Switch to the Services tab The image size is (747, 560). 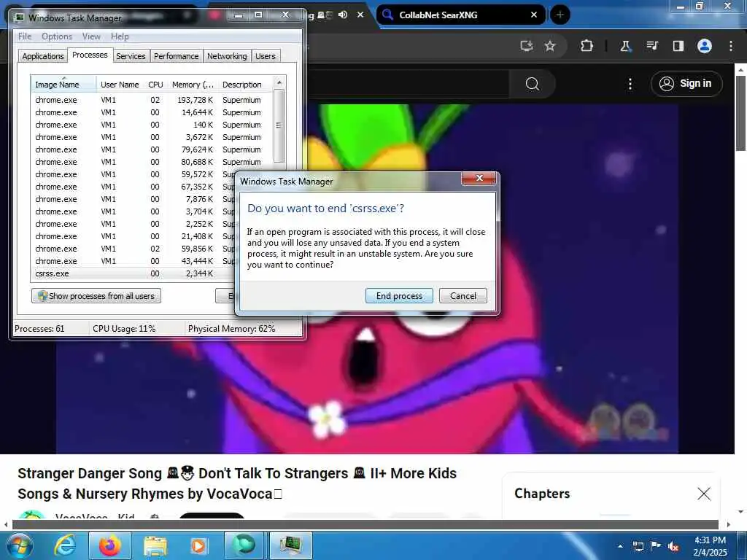click(131, 55)
